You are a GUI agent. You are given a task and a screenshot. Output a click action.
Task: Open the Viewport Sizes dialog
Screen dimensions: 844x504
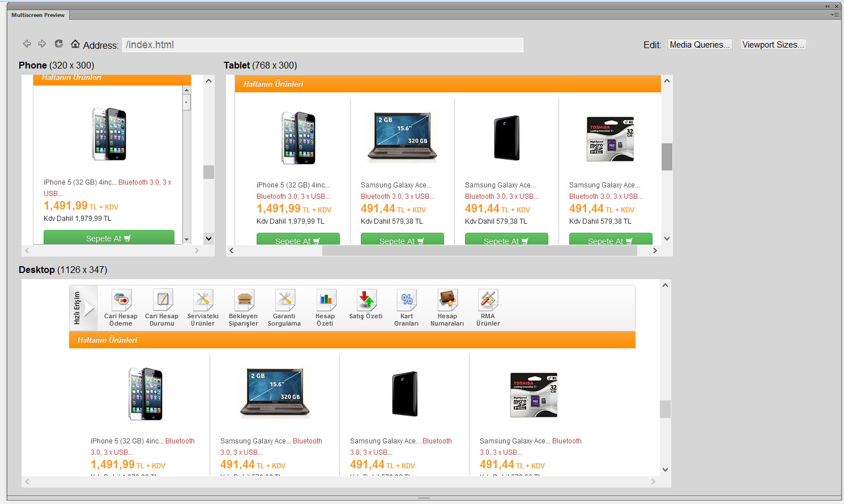(x=773, y=45)
